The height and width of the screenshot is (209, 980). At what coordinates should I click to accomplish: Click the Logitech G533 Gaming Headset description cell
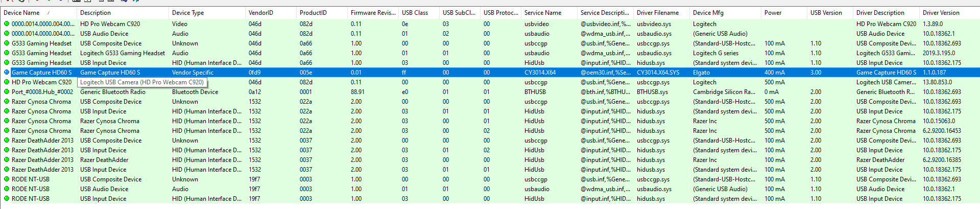tap(123, 53)
